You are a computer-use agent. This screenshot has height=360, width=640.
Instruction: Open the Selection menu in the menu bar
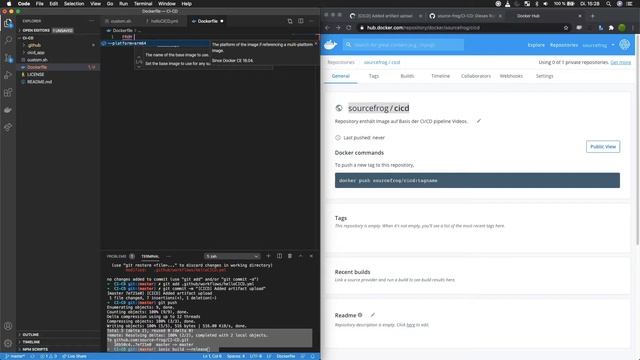click(74, 4)
